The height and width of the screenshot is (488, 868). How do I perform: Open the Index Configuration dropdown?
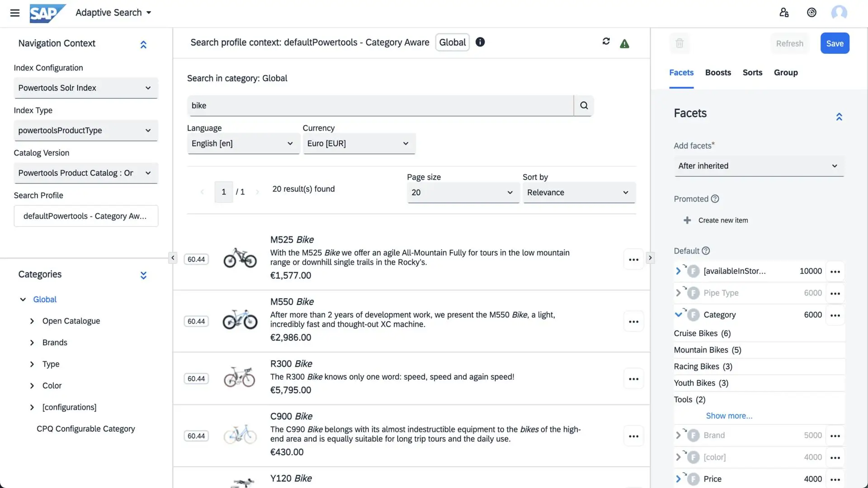[x=86, y=88]
